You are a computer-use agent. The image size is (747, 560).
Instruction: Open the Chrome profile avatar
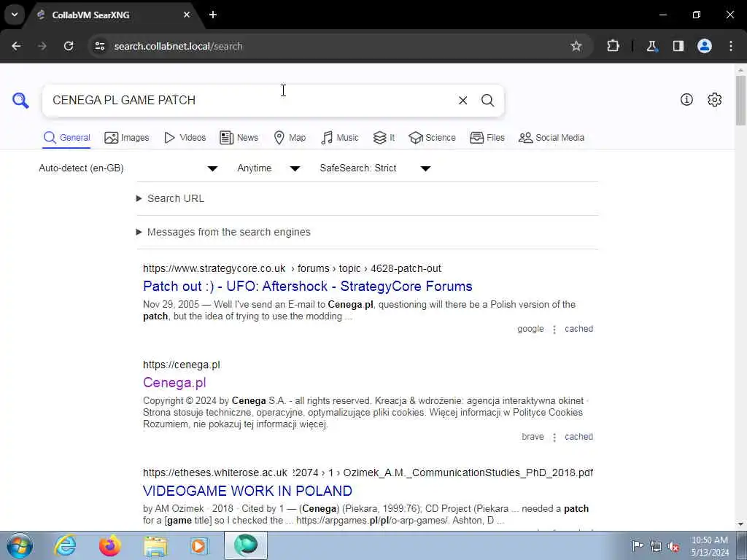(705, 46)
